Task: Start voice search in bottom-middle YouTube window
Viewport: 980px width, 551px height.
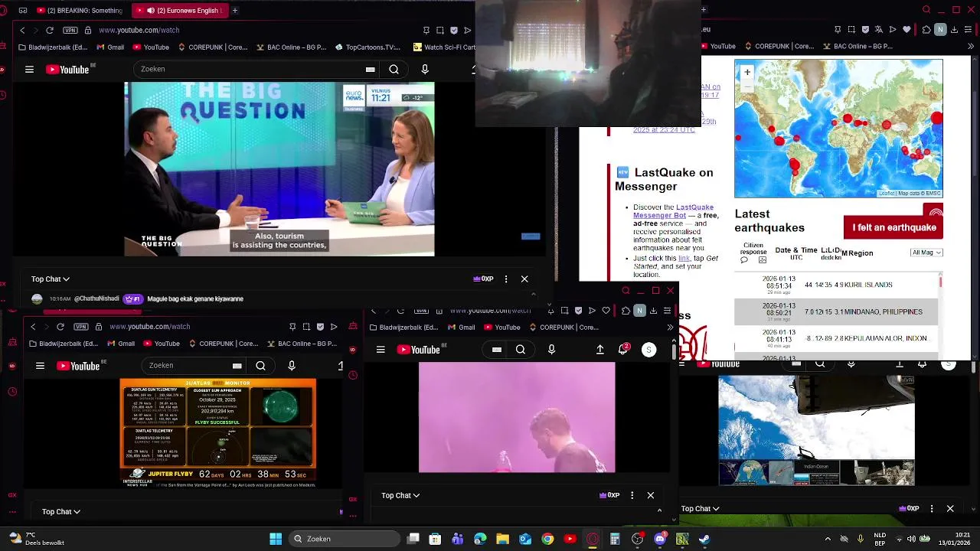Action: click(x=551, y=350)
